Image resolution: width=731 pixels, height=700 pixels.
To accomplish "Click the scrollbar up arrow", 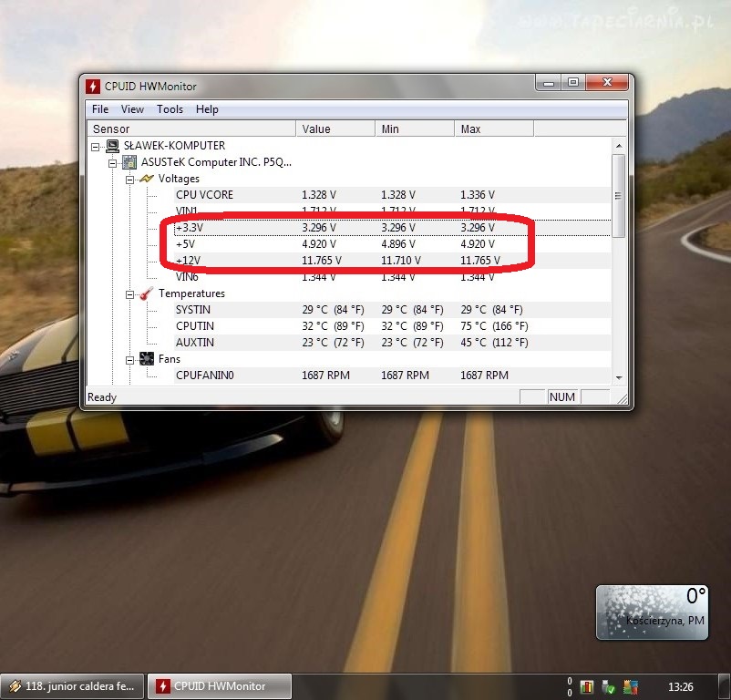I will [x=619, y=146].
